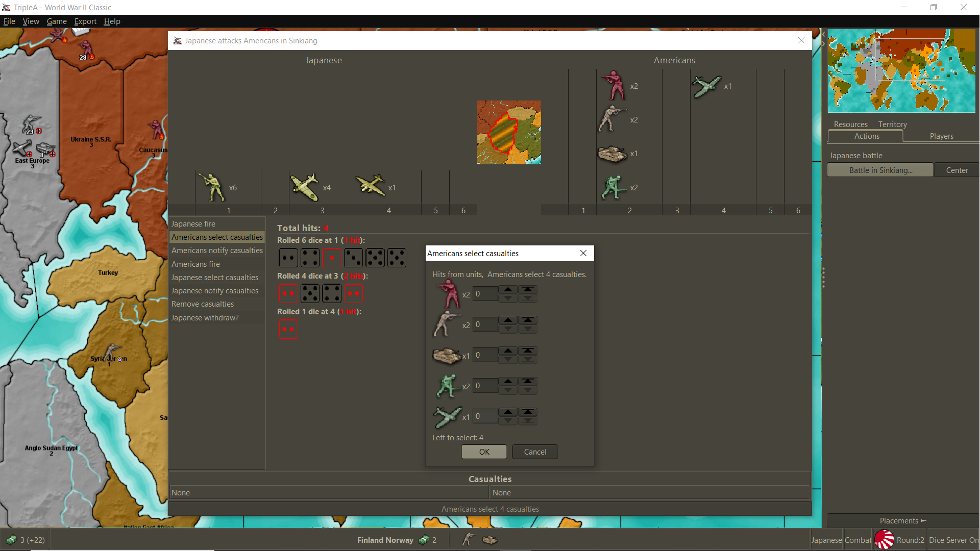Click the green fighter icon in the casualty dialog
The width and height of the screenshot is (980, 551).
coord(447,417)
